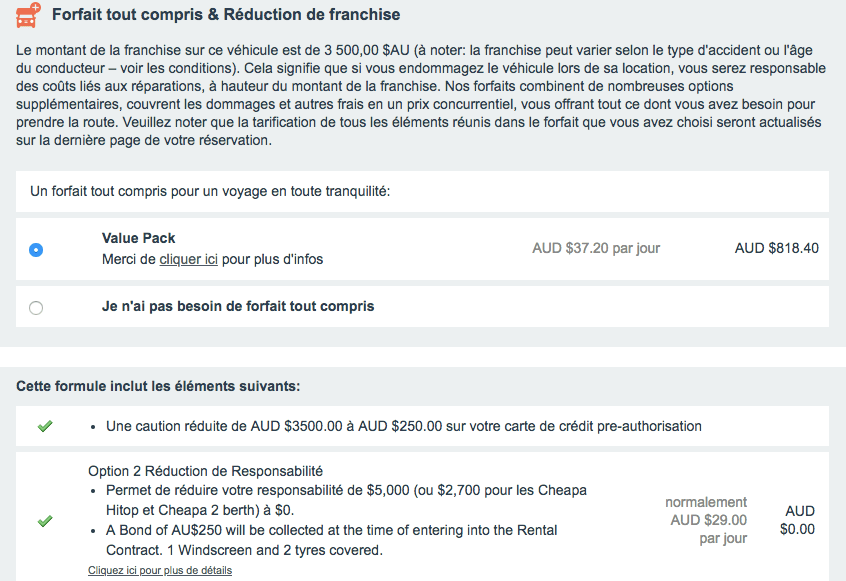Screen dimensions: 846x581
Task: Click 'Je n'ai pas besoin de forfait' label
Action: (x=238, y=306)
